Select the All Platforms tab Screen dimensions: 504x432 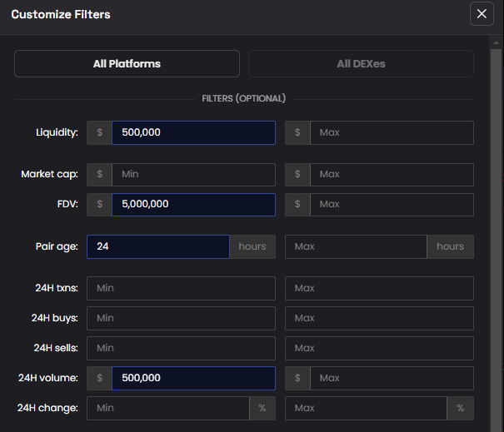(x=127, y=64)
